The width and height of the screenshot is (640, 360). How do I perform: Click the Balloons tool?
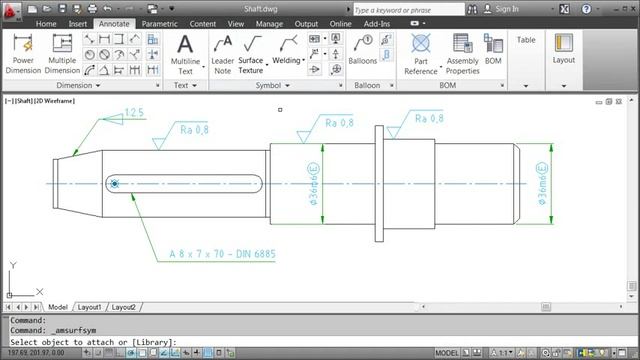[362, 50]
